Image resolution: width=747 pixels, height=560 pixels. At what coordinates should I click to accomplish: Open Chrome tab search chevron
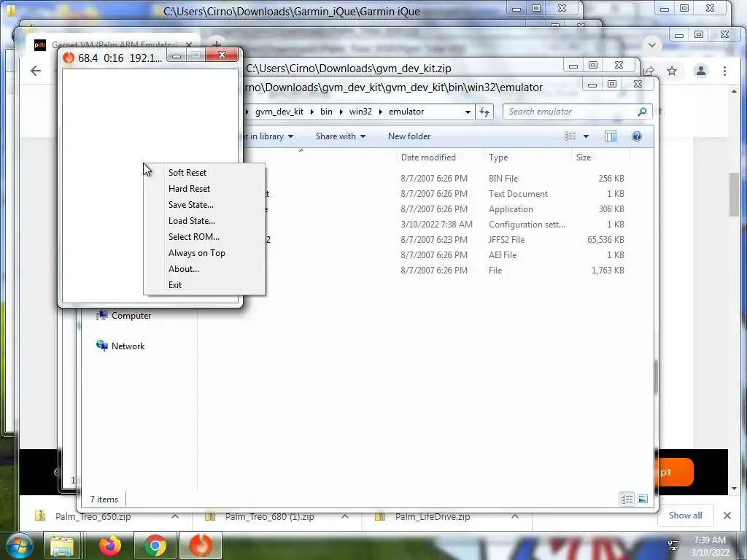click(x=652, y=45)
